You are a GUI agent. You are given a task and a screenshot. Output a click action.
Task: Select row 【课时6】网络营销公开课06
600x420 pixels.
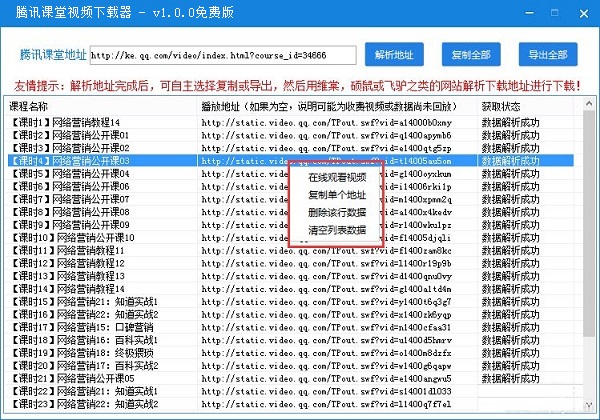[290, 186]
